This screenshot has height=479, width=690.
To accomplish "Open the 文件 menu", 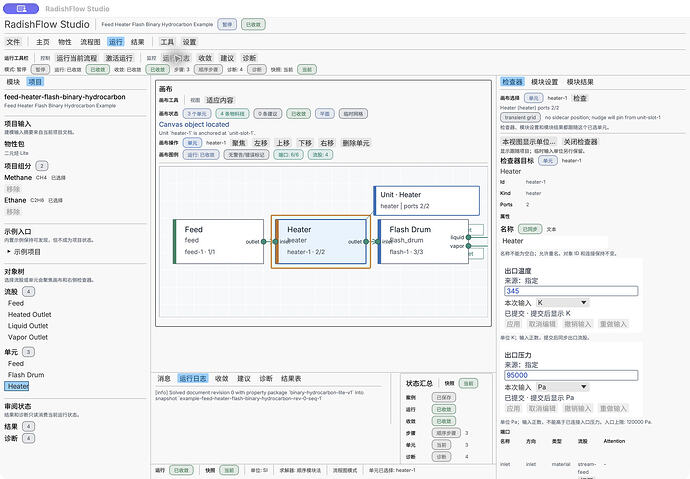I will (x=13, y=42).
